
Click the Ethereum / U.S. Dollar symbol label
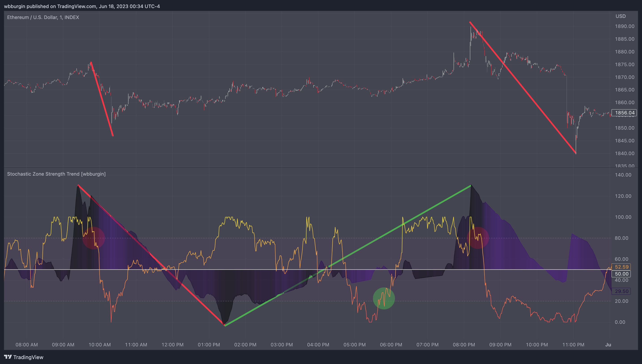tap(43, 17)
